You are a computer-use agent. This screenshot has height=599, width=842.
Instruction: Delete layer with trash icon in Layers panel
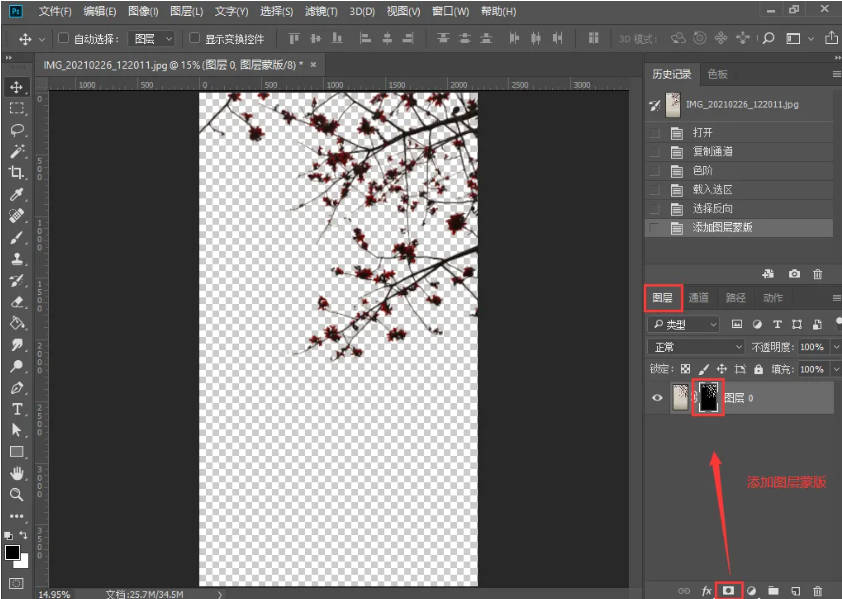[817, 590]
